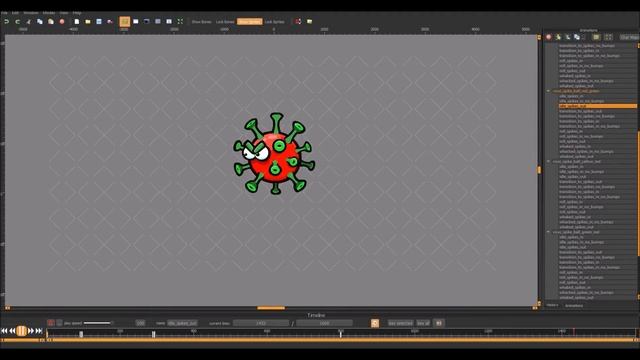Open the File menu
The image size is (640, 360).
[x=4, y=13]
